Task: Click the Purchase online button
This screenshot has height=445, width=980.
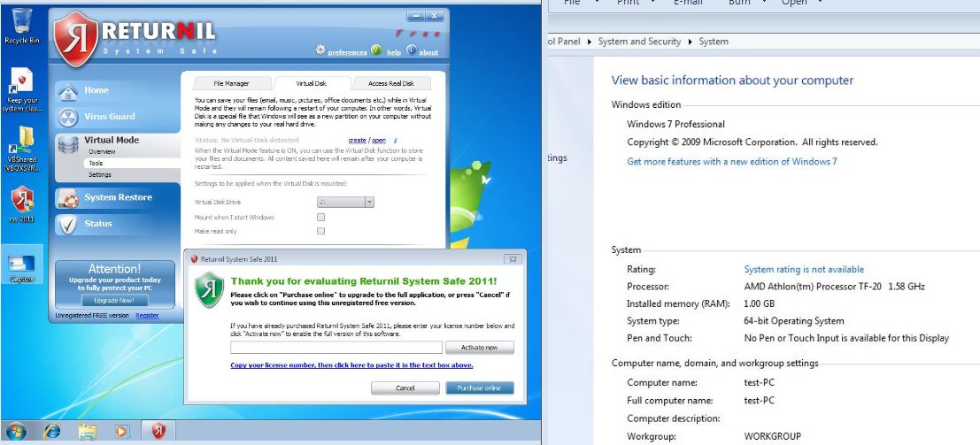Action: point(479,388)
